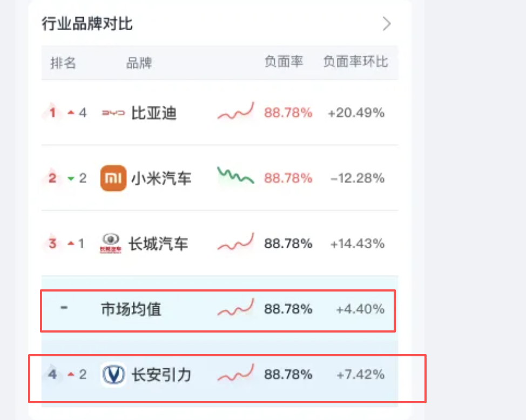Image resolution: width=526 pixels, height=420 pixels.
Task: Click the BYD brand logo
Action: pyautogui.click(x=113, y=113)
